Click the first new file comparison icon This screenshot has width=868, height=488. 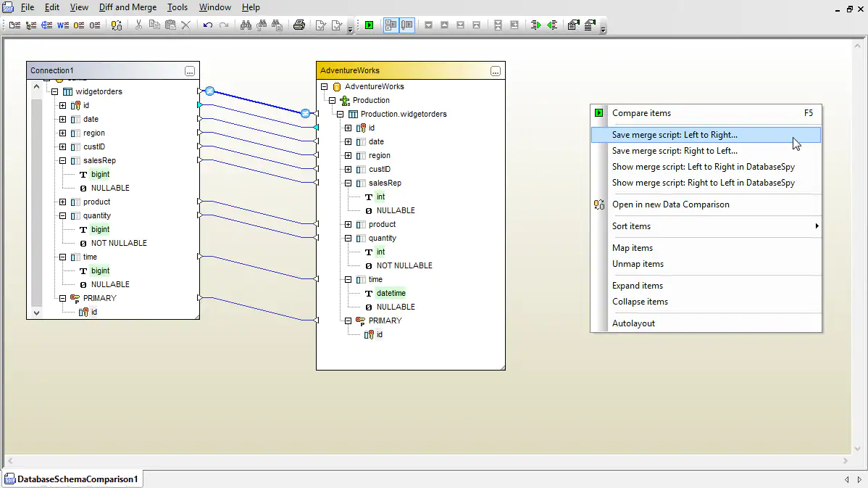click(x=14, y=25)
